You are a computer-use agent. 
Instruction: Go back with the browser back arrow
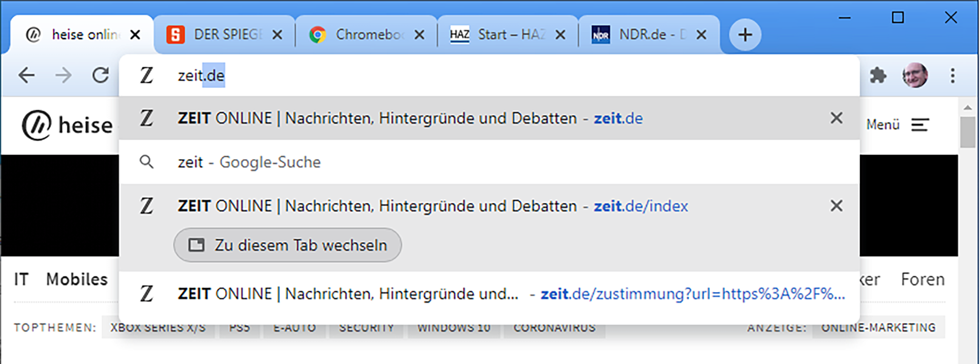pyautogui.click(x=27, y=75)
